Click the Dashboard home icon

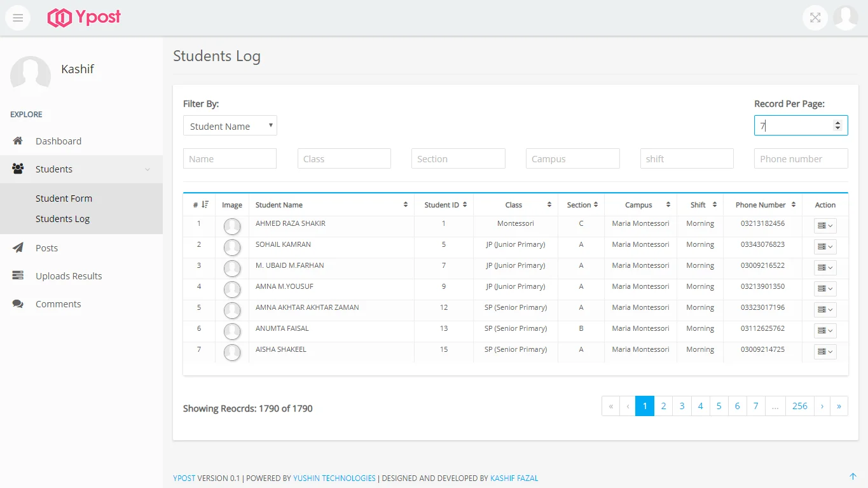[18, 141]
